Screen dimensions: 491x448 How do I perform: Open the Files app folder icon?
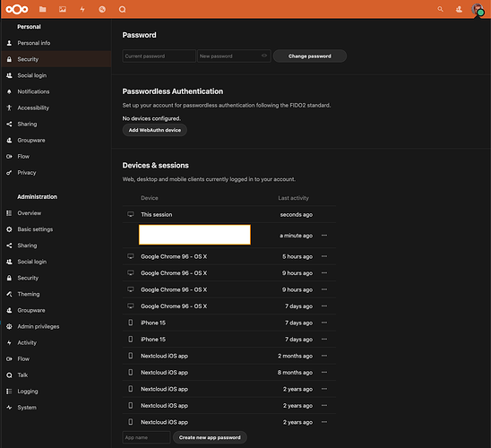[43, 9]
